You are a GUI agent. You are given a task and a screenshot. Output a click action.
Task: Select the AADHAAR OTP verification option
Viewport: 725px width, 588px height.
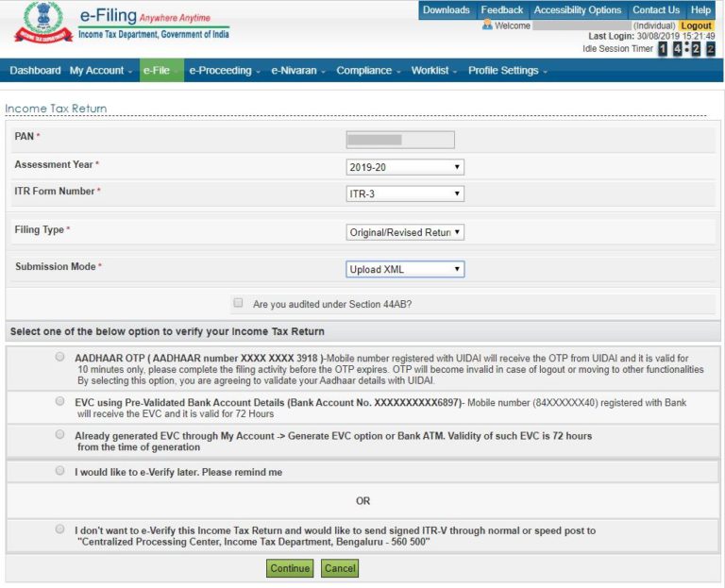click(60, 358)
